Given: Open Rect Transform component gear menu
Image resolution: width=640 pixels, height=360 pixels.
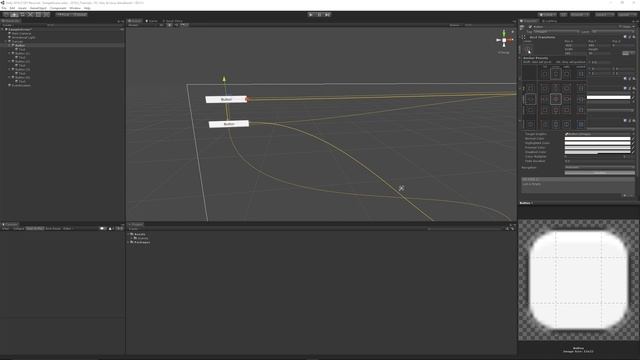Looking at the screenshot, I should point(633,37).
